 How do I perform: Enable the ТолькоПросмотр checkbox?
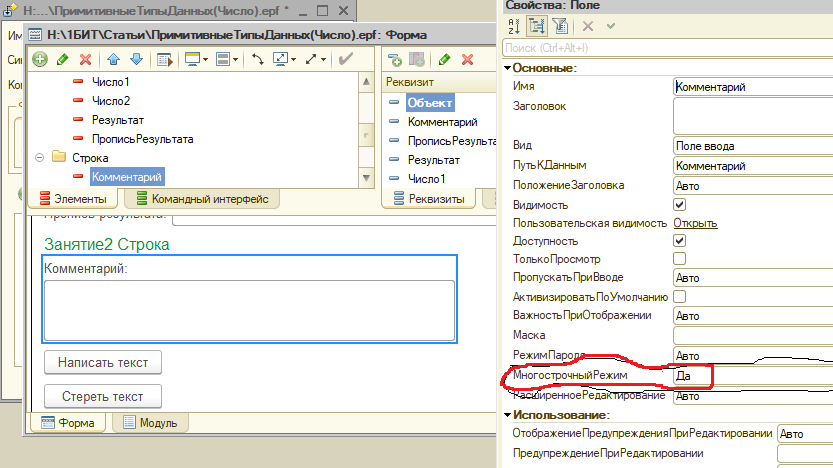click(x=680, y=259)
